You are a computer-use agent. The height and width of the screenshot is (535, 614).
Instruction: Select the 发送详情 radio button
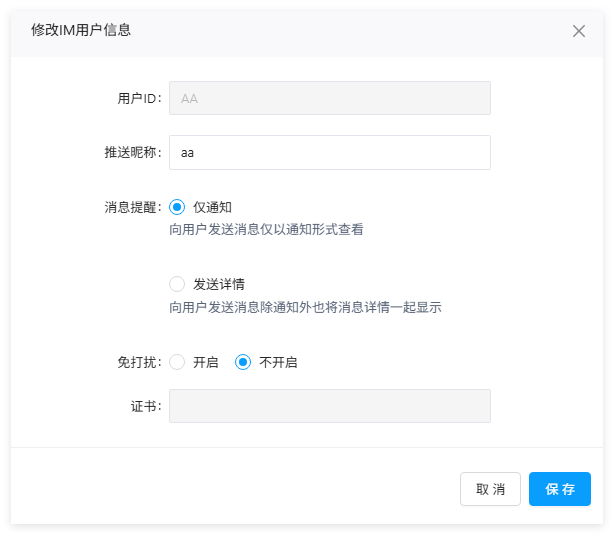click(x=177, y=284)
